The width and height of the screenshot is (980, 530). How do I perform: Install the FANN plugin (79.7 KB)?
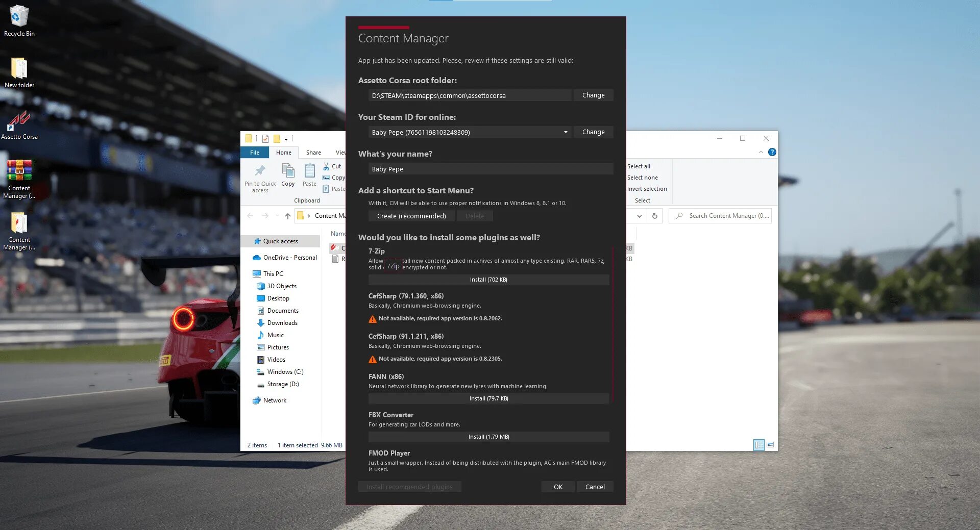[488, 398]
